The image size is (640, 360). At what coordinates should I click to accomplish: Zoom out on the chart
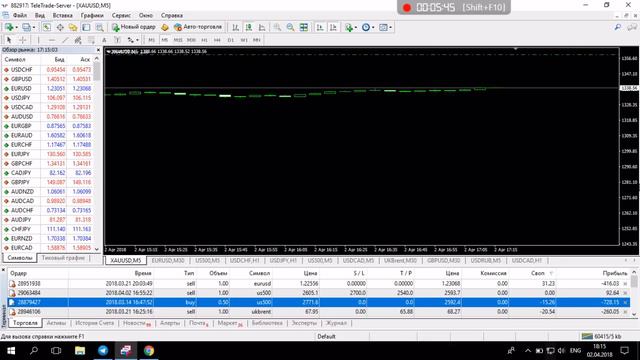[x=290, y=27]
